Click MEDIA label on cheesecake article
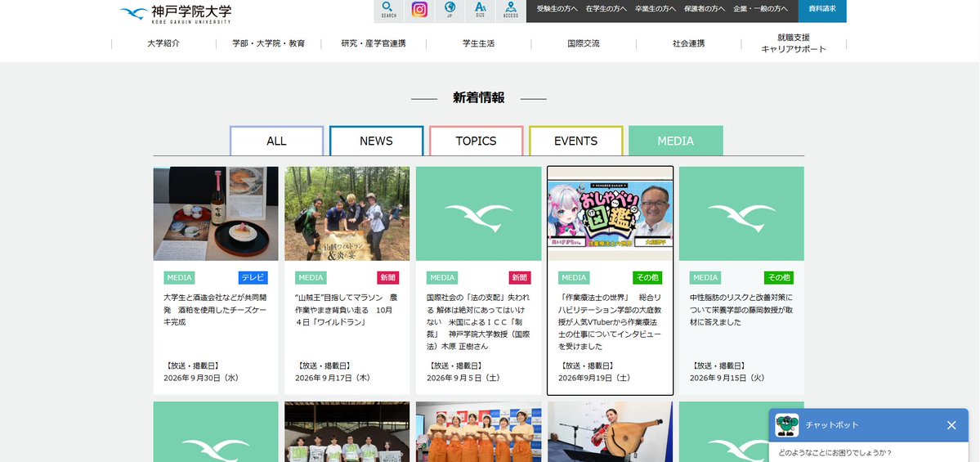Image resolution: width=980 pixels, height=462 pixels. coord(179,277)
